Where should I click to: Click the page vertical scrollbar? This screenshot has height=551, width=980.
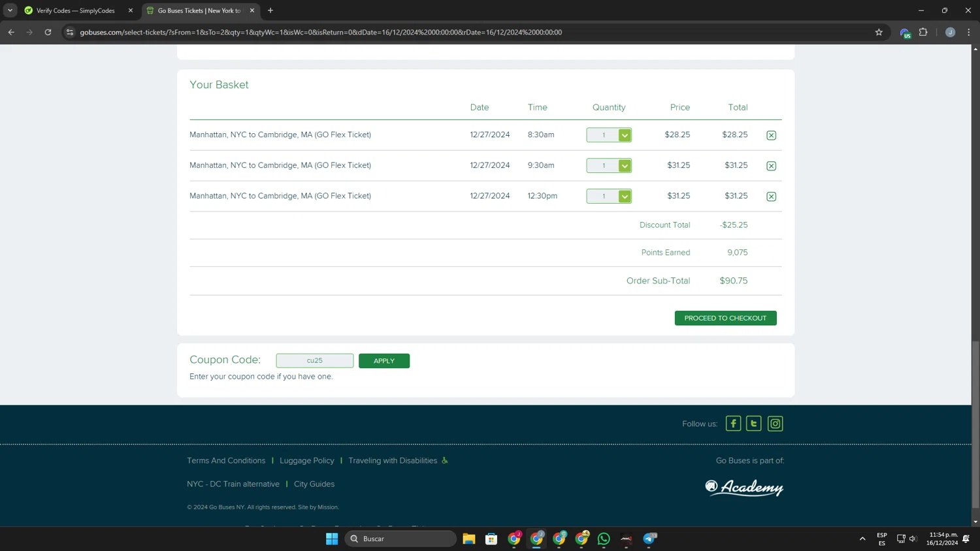[x=975, y=424]
